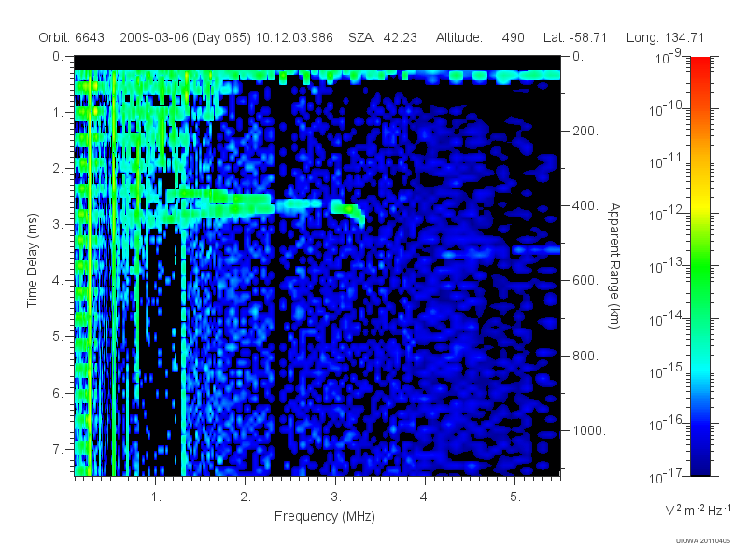
Task: Click the Apparent Range (km) axis label
Action: pos(614,265)
